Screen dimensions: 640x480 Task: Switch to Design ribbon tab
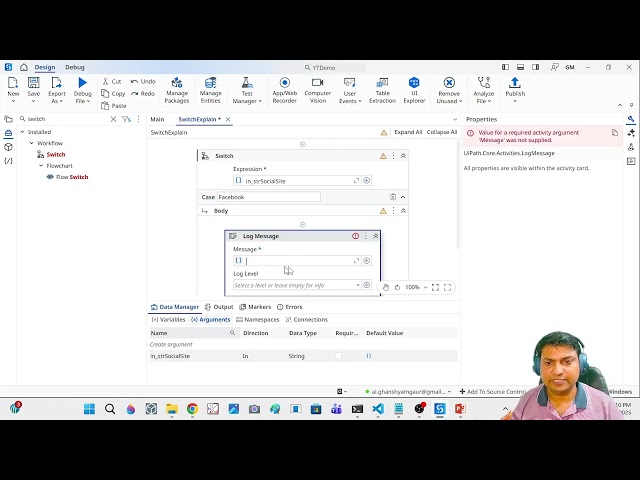click(x=44, y=67)
